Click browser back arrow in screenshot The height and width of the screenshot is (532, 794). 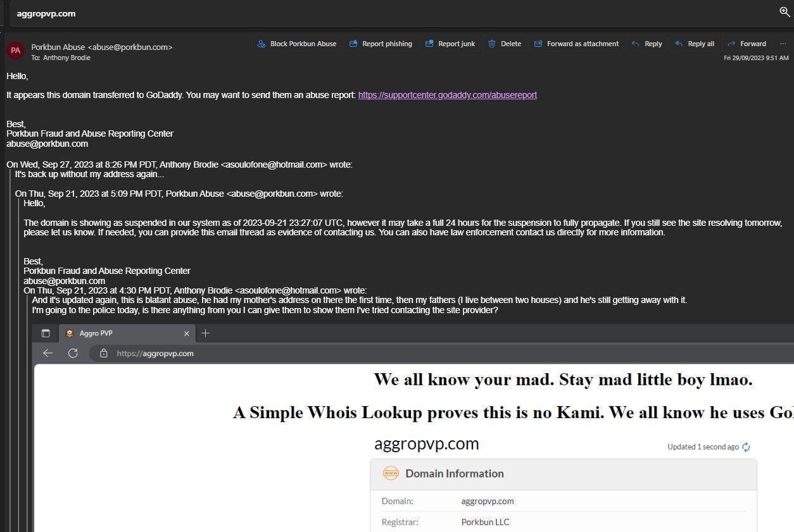pos(47,353)
